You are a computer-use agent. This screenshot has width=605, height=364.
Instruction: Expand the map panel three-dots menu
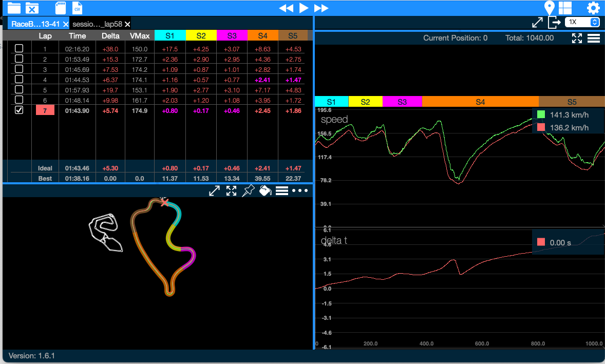click(x=299, y=191)
